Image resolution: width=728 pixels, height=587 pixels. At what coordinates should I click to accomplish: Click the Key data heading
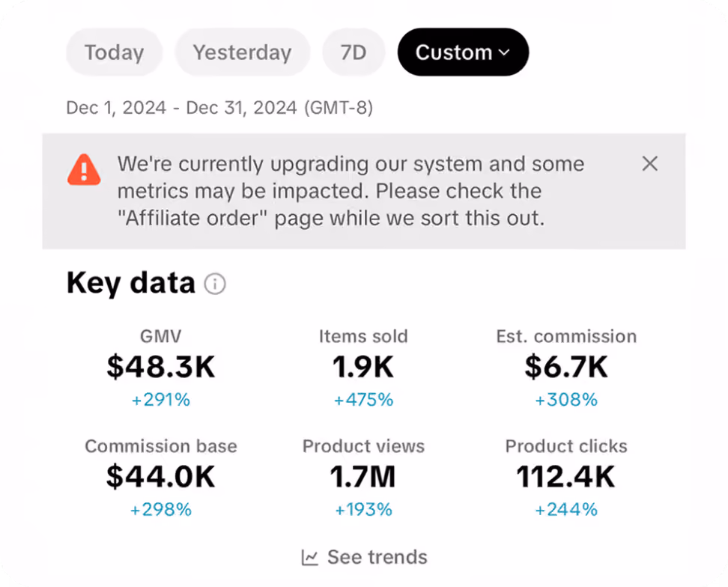(131, 282)
